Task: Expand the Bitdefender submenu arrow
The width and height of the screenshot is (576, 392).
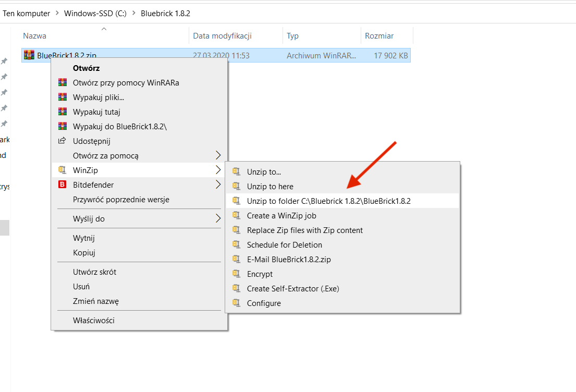Action: pyautogui.click(x=218, y=185)
